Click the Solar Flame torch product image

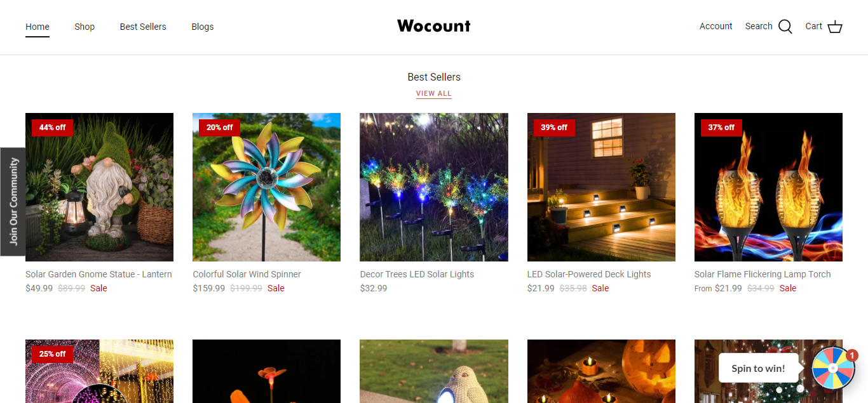point(768,187)
